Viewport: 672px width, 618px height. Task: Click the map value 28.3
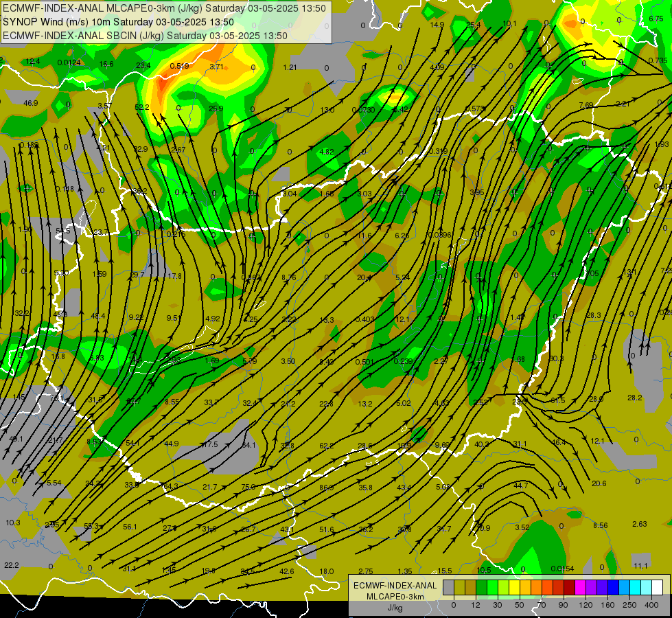(x=594, y=315)
